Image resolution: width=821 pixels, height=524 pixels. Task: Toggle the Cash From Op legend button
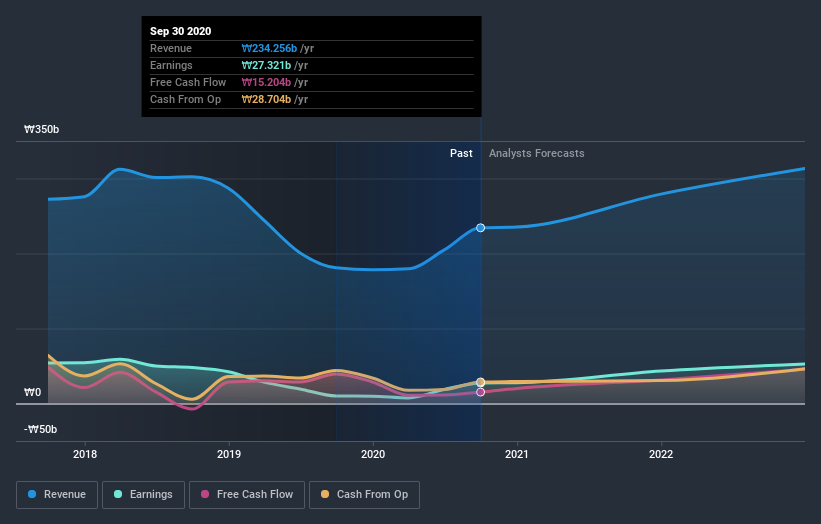pyautogui.click(x=364, y=495)
